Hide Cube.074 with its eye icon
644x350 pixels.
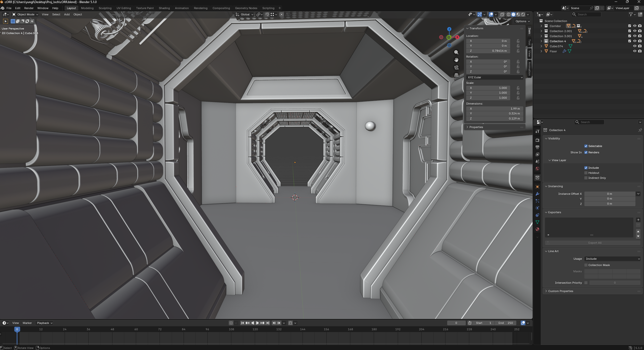[634, 46]
